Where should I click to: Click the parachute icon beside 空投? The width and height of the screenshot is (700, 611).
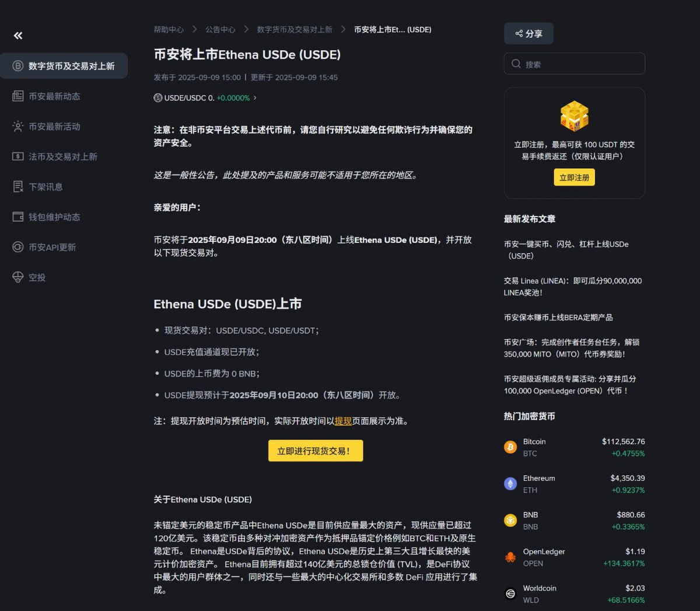pyautogui.click(x=18, y=277)
